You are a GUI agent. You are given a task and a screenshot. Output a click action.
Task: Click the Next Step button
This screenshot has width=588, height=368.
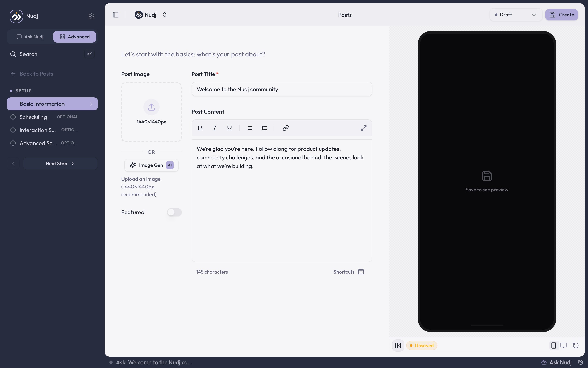60,164
